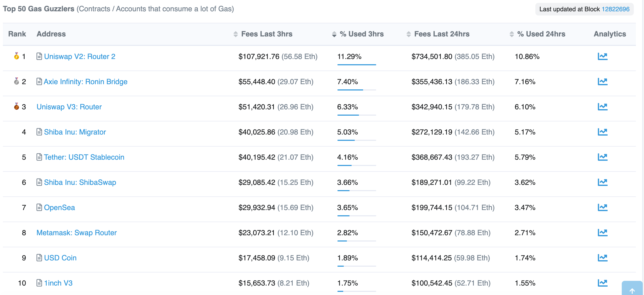Select the 10.86% used 24hrs value
This screenshot has height=295, width=644.
point(527,56)
